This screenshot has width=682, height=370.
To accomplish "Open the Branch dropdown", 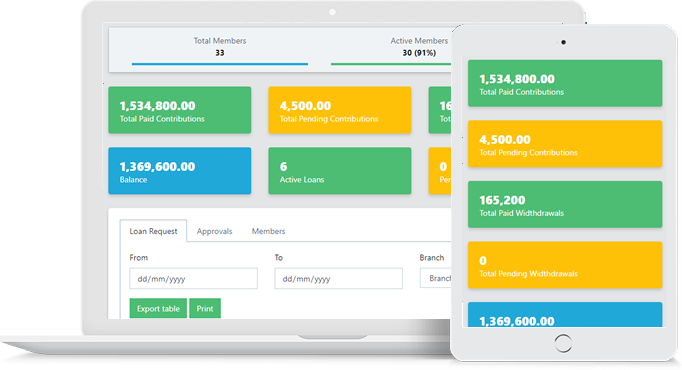I will [435, 278].
